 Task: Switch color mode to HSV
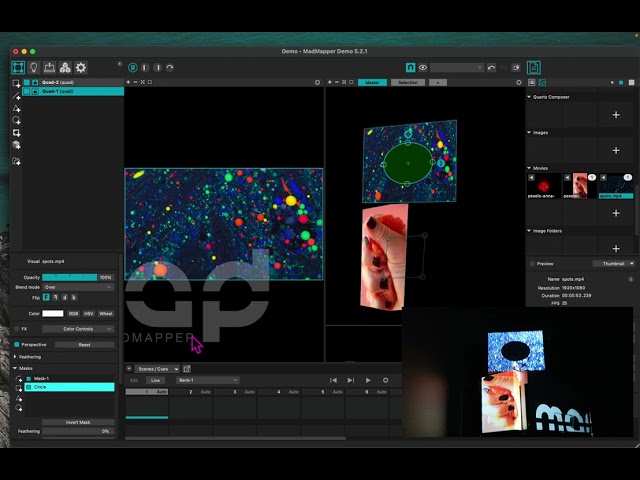tap(89, 313)
